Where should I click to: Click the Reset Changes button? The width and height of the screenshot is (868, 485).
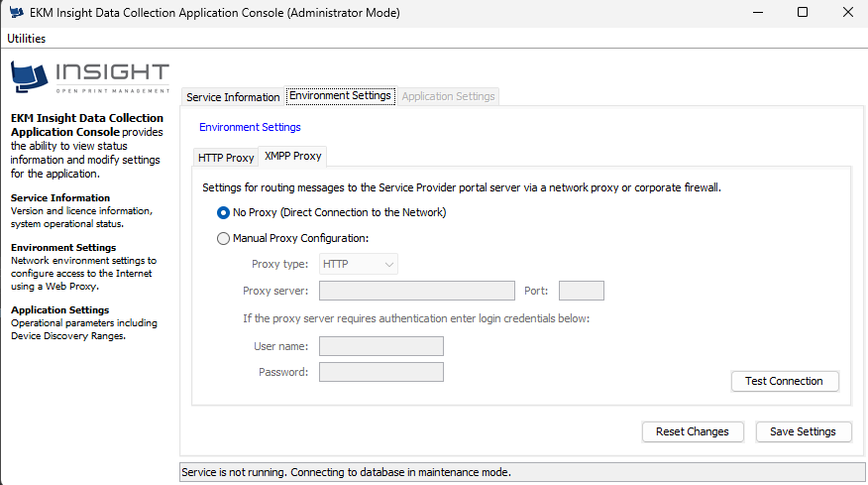pyautogui.click(x=693, y=431)
